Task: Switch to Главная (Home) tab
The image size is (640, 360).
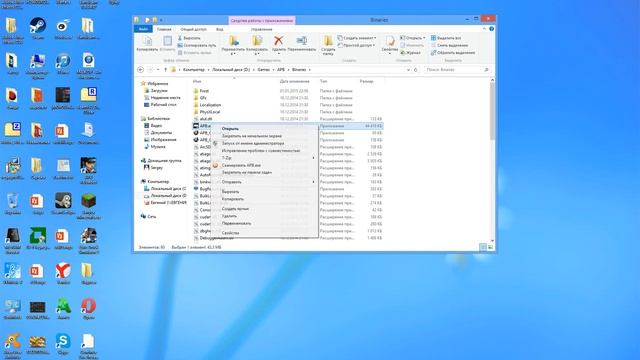Action: 164,29
